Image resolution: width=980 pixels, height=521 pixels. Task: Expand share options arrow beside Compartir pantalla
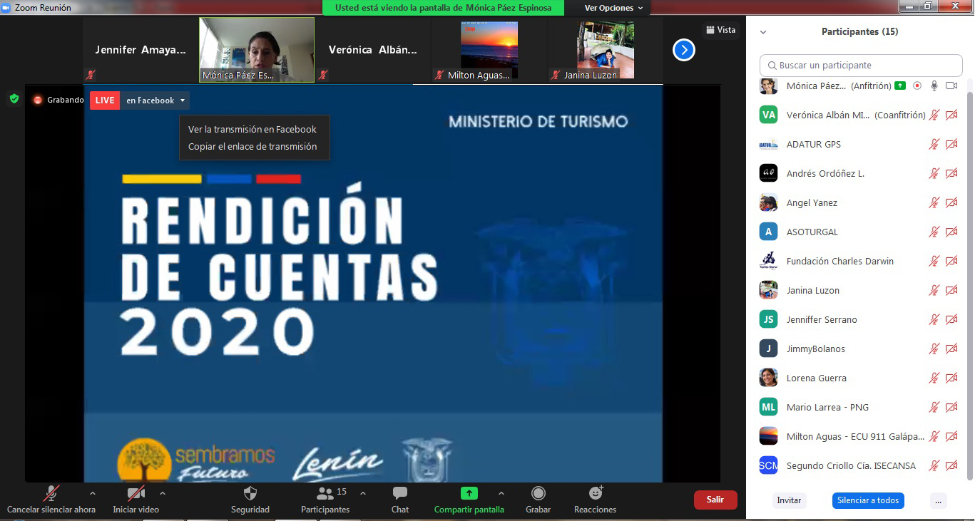501,493
